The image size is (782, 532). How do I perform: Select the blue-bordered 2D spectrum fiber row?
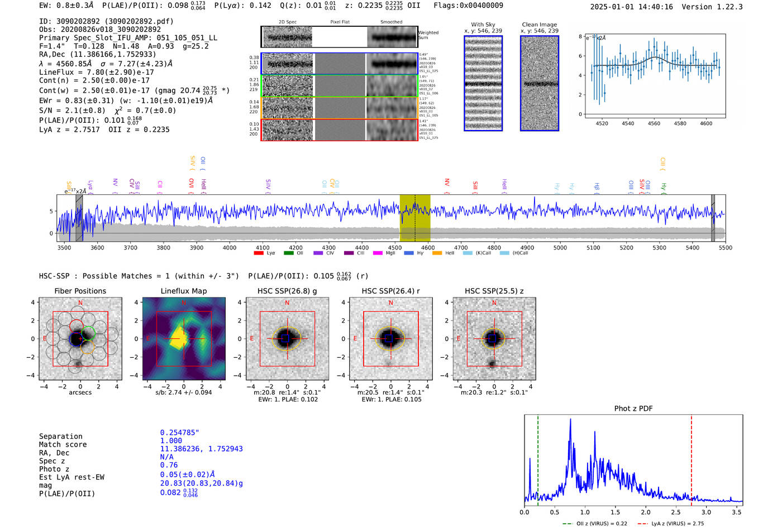(340, 64)
